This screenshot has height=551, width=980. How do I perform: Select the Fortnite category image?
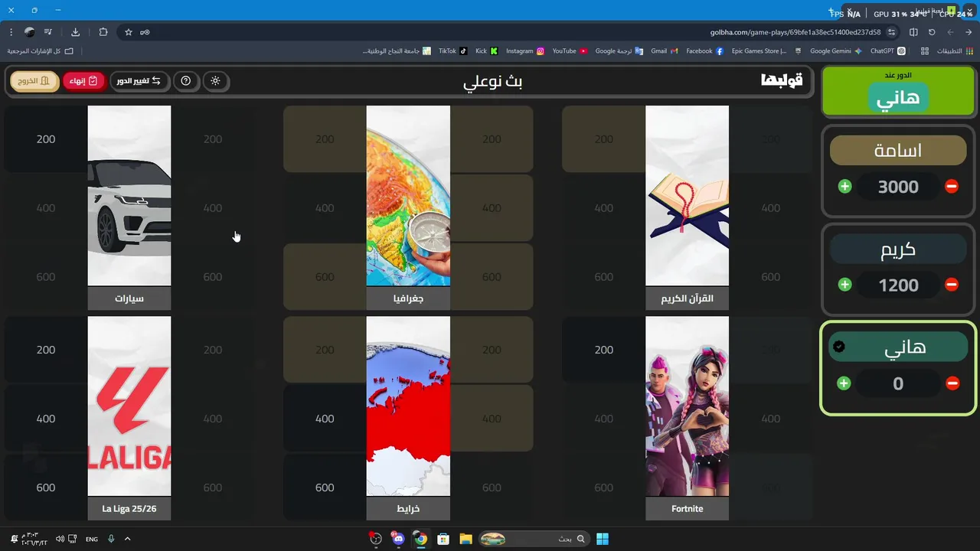(687, 406)
